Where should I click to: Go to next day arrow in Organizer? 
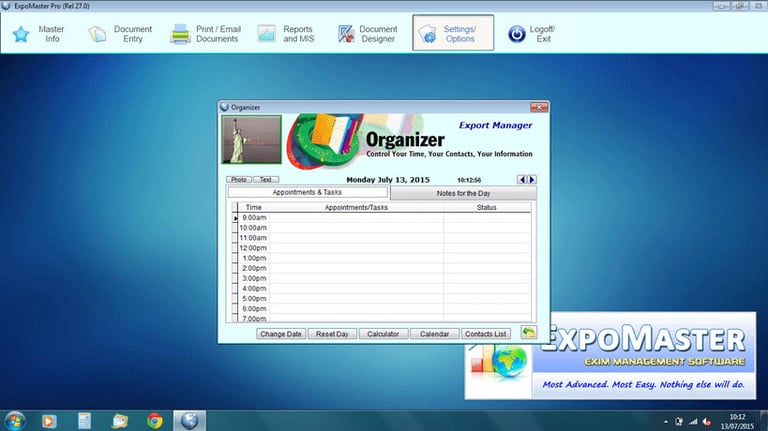click(532, 180)
